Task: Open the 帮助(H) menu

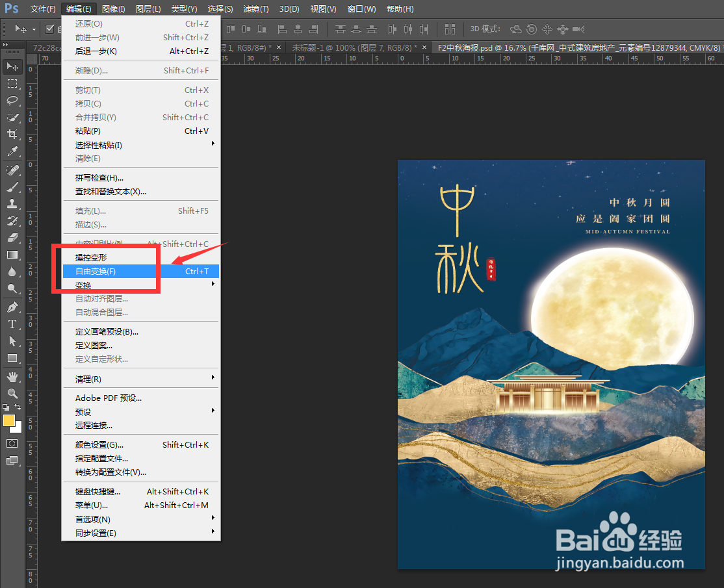Action: (x=400, y=8)
